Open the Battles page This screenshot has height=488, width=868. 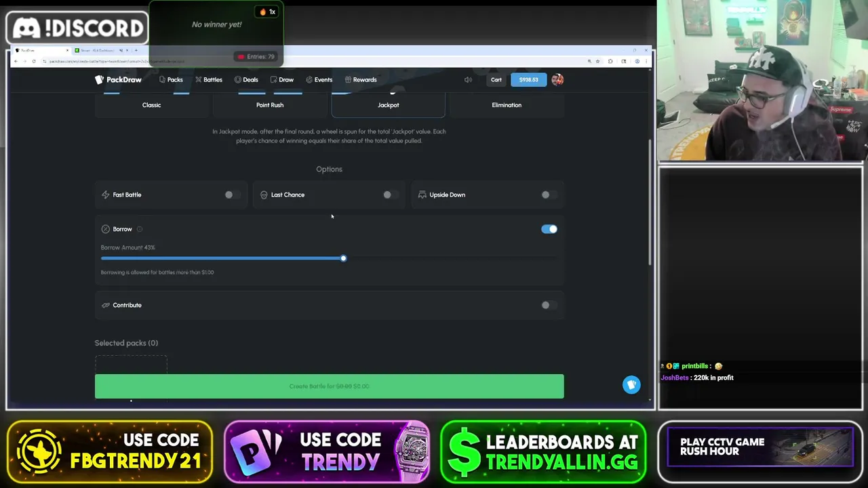pos(209,79)
